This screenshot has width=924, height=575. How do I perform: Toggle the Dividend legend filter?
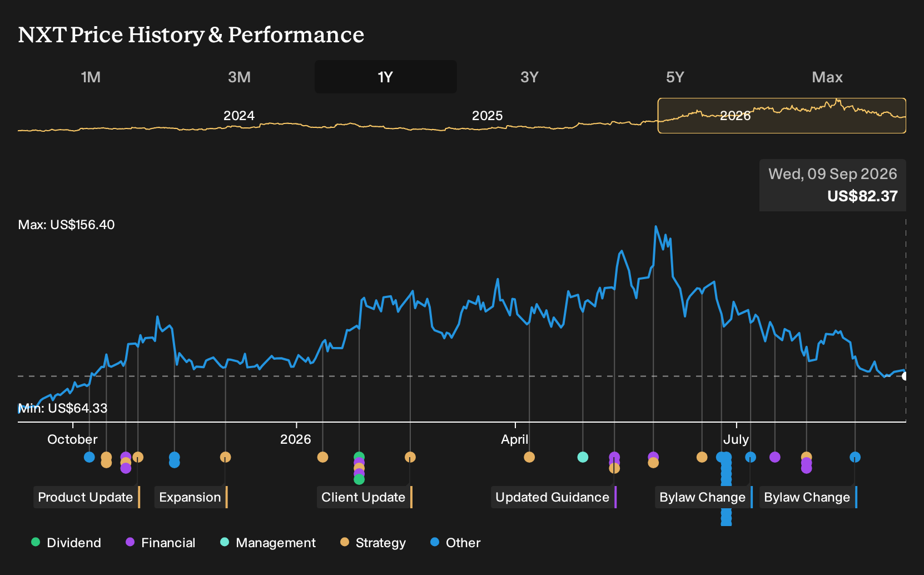coord(66,543)
